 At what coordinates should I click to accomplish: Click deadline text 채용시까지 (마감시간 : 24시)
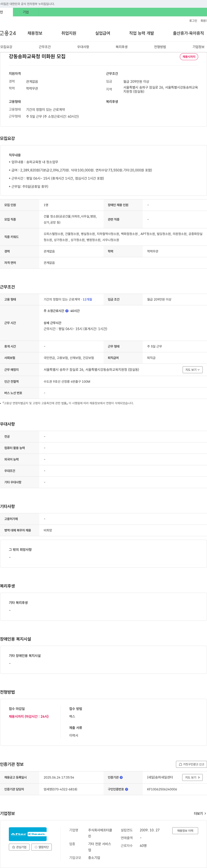[x=29, y=716]
